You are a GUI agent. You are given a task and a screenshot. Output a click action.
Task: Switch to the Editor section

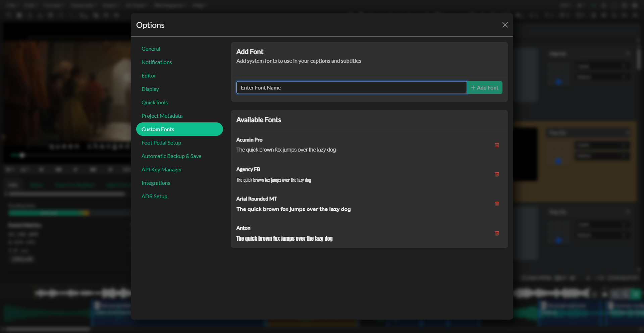149,75
